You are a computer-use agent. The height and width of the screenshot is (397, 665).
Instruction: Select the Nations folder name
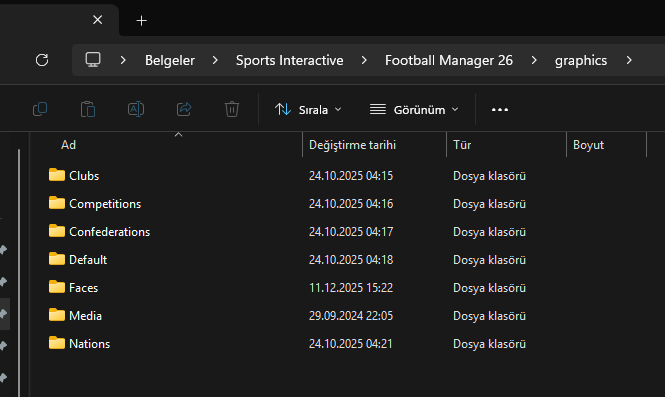pos(89,344)
